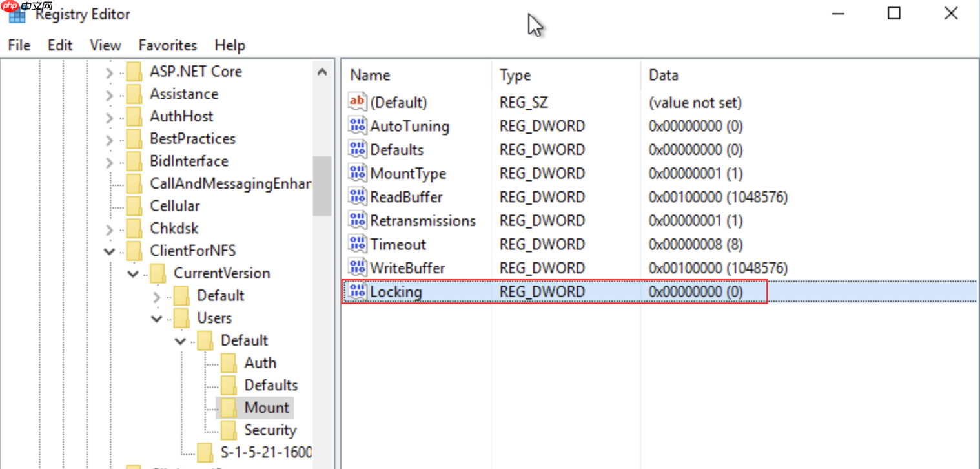Click the WriteBuffer DWORD value icon
The image size is (980, 469).
[x=357, y=267]
